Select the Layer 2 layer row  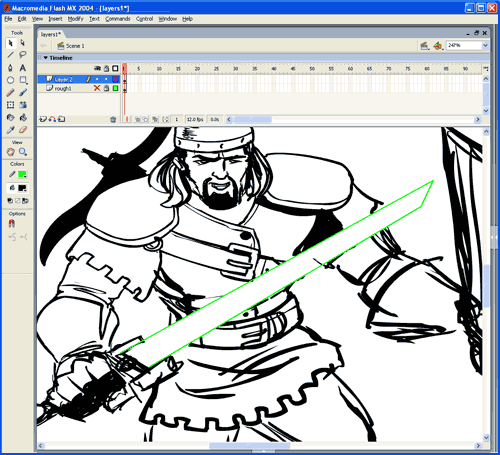click(x=78, y=79)
